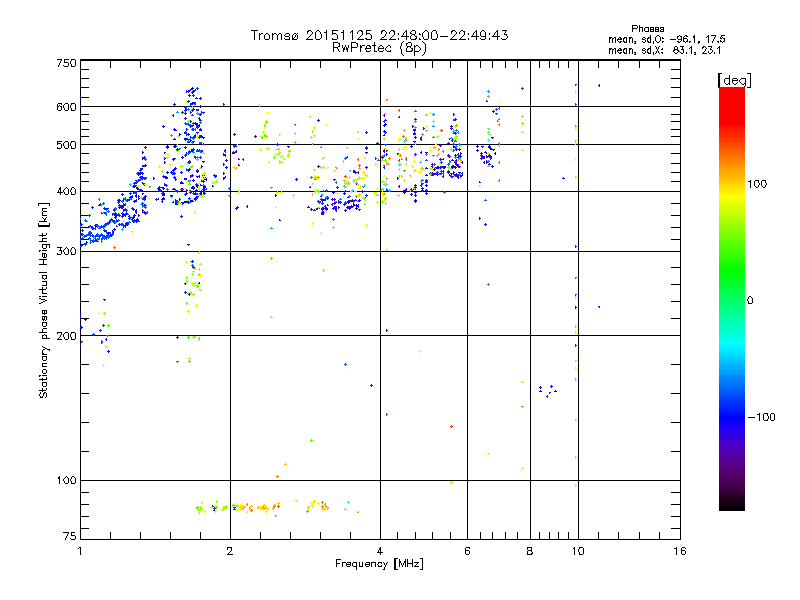Click the "mean, sd,O: -96.1, 17.5" line
Image resolution: width=800 pixels, height=600 pixels.
tap(666, 39)
